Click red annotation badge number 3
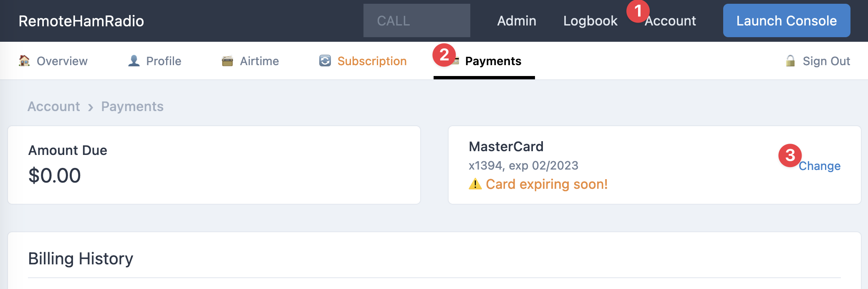 click(790, 155)
